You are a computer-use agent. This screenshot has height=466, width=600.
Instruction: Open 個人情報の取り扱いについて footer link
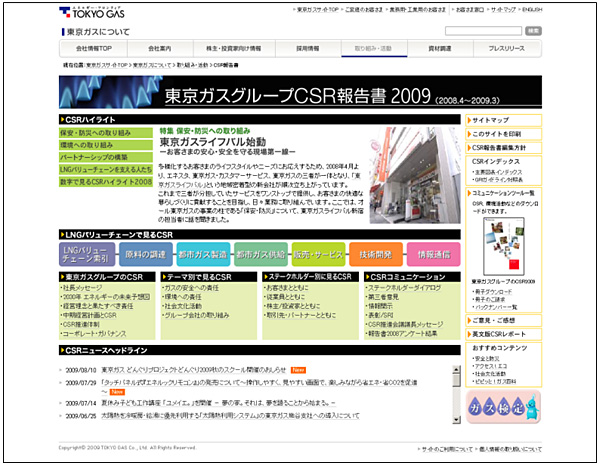click(510, 449)
